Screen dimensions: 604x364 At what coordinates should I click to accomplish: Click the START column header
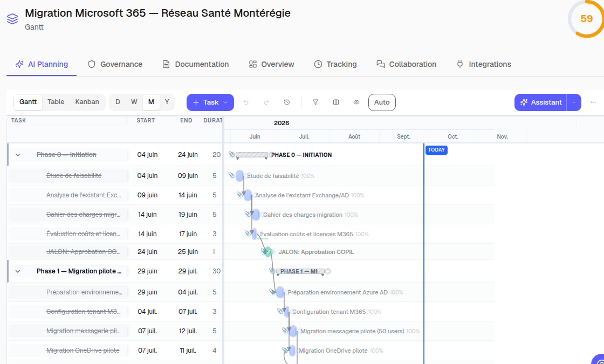pyautogui.click(x=146, y=121)
